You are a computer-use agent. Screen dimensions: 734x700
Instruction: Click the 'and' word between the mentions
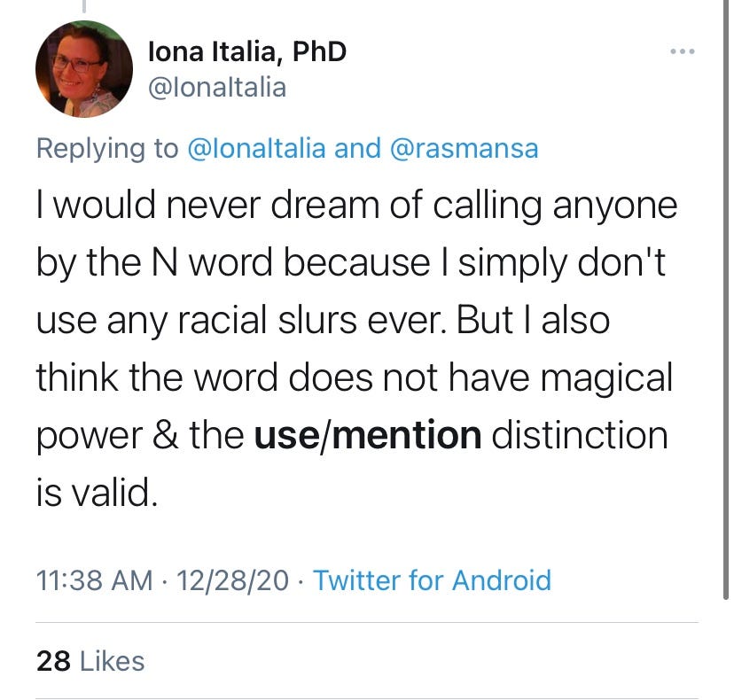coord(357,149)
